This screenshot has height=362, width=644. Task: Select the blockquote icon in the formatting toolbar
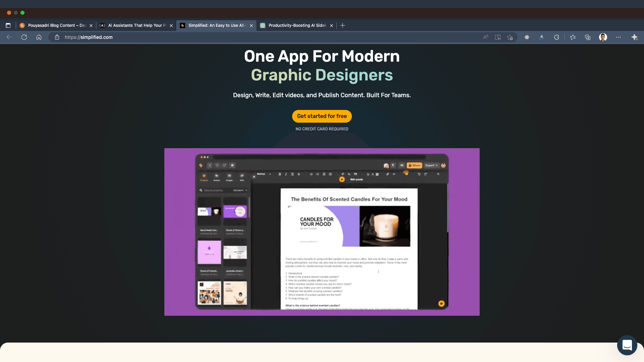coord(355,174)
